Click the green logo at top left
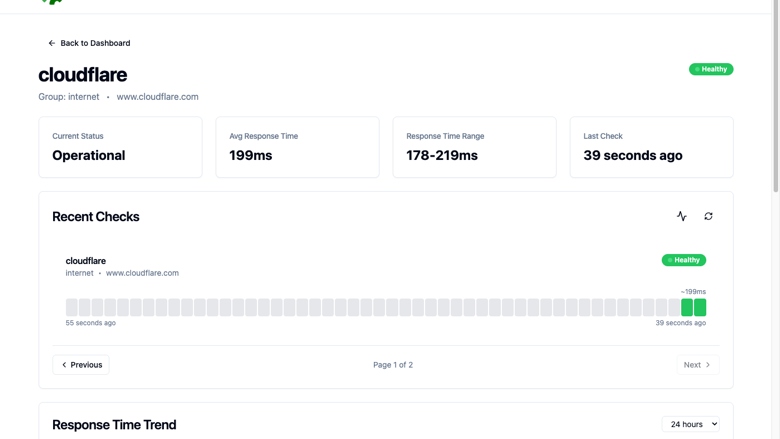 tap(52, 2)
